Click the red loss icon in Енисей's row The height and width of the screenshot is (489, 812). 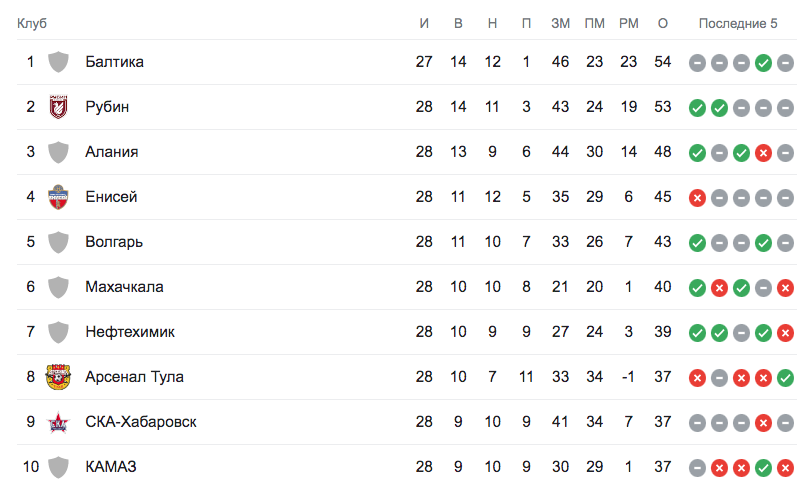coord(697,197)
